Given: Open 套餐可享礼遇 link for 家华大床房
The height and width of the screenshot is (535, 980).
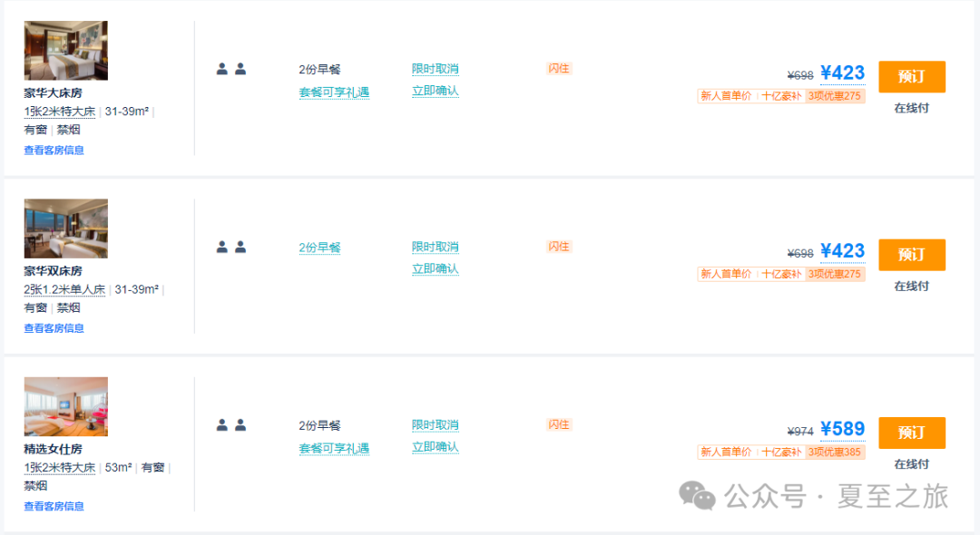Looking at the screenshot, I should 334,92.
